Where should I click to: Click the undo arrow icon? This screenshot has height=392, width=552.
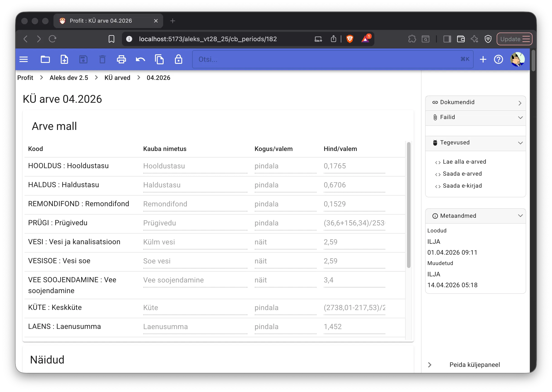pyautogui.click(x=140, y=59)
